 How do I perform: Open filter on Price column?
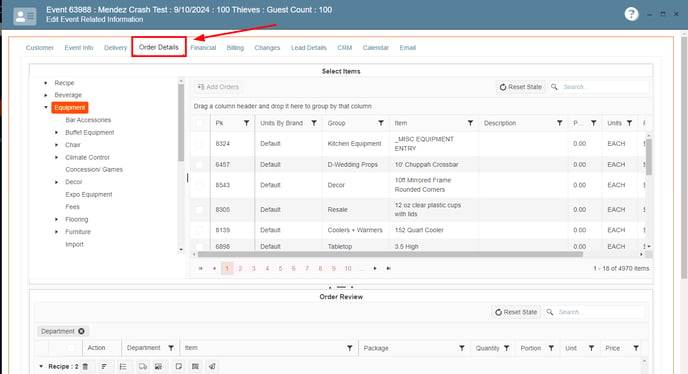(636, 348)
